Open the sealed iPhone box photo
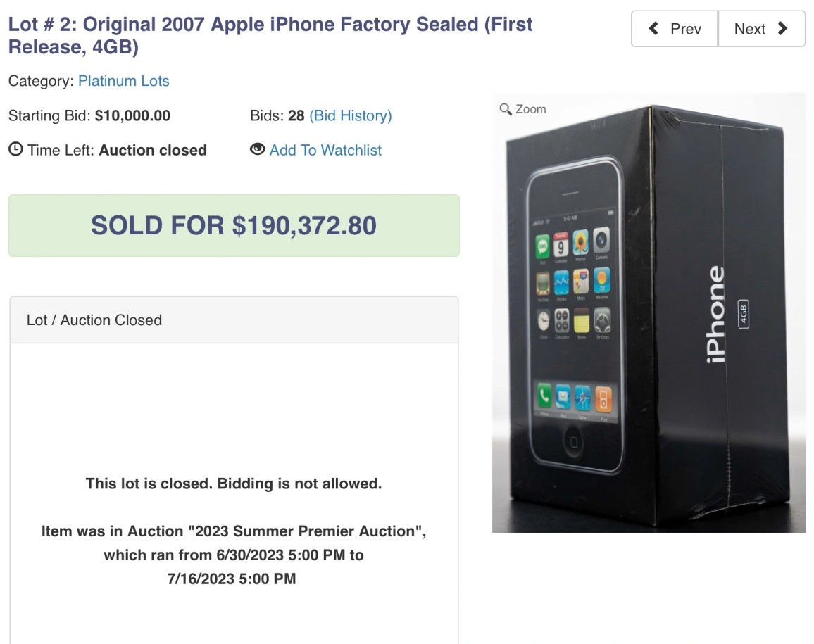The height and width of the screenshot is (644, 814). pos(649,312)
